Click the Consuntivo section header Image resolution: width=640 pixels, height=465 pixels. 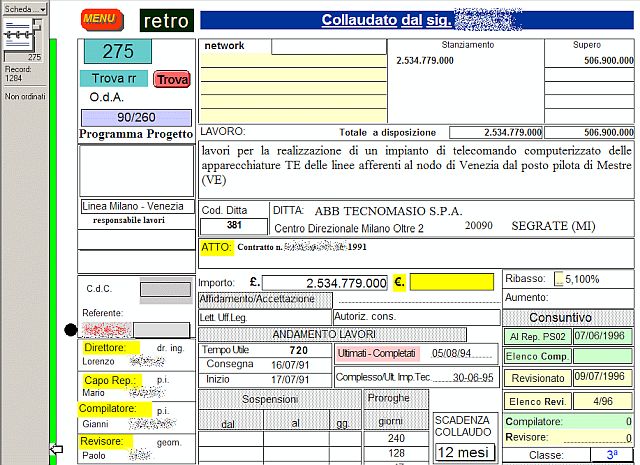pyautogui.click(x=568, y=318)
